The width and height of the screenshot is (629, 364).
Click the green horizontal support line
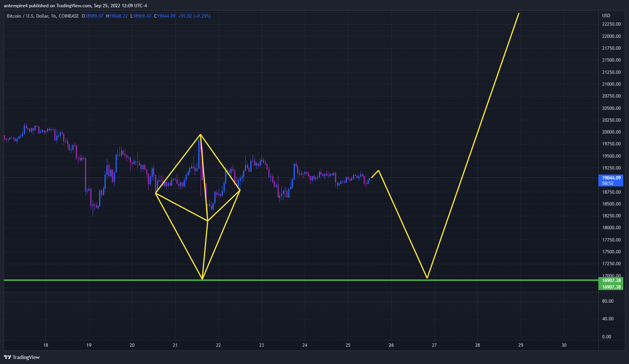pos(301,280)
